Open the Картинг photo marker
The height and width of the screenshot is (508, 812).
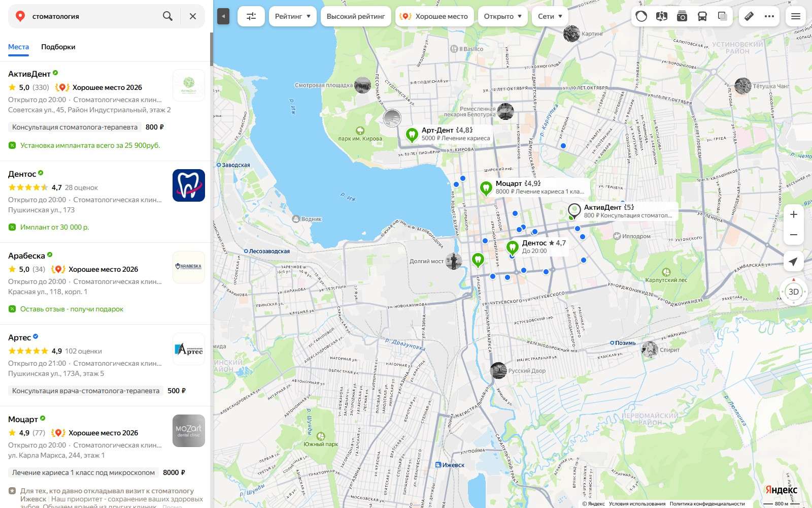[572, 34]
